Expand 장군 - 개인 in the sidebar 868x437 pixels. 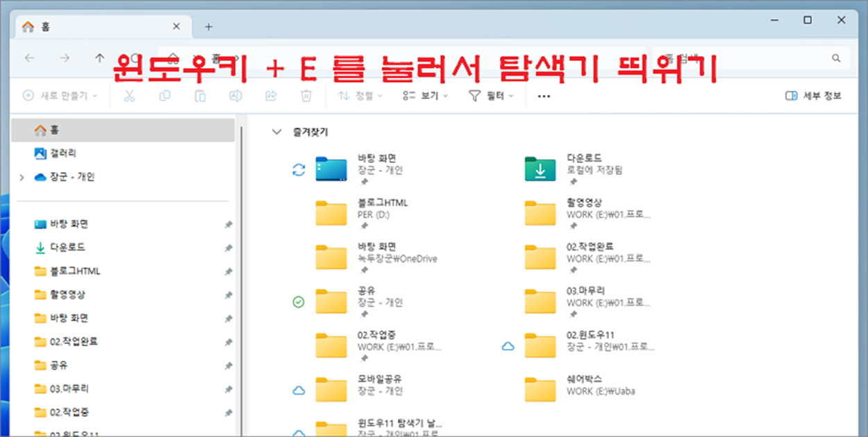22,178
